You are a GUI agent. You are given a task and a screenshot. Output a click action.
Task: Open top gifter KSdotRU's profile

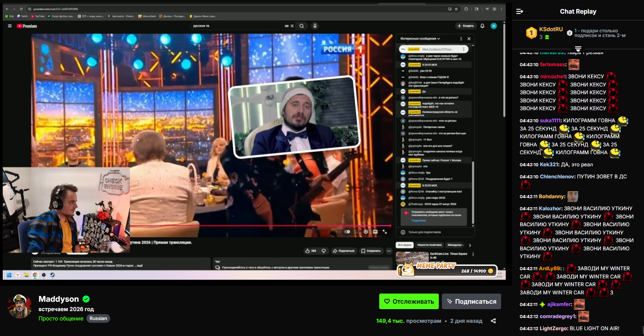[x=551, y=29]
